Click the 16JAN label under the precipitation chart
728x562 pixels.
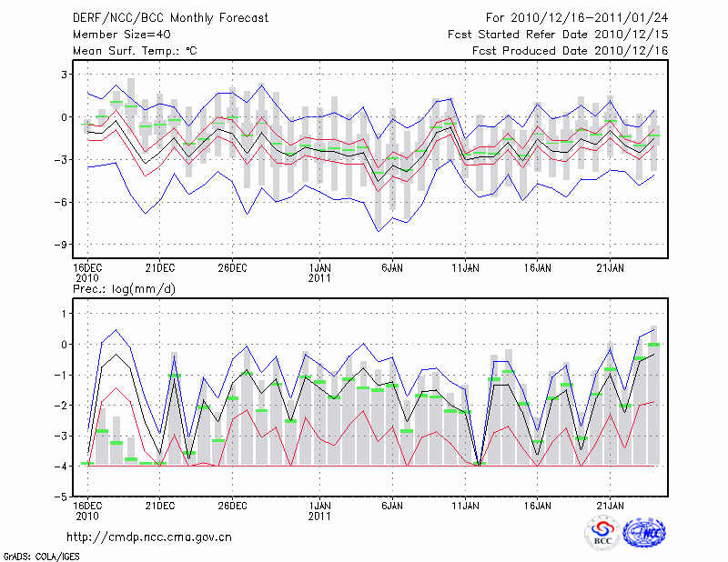(x=538, y=505)
